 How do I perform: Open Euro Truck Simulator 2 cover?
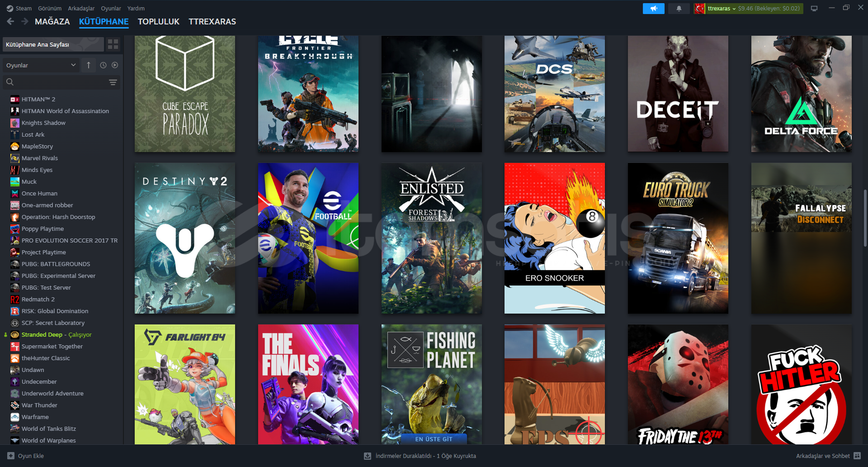(x=678, y=238)
